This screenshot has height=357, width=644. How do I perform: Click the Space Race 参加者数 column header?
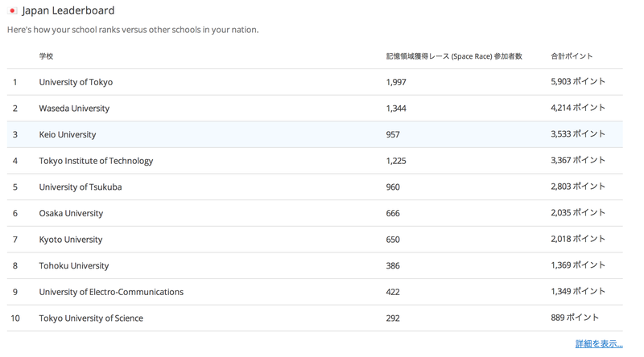[454, 56]
